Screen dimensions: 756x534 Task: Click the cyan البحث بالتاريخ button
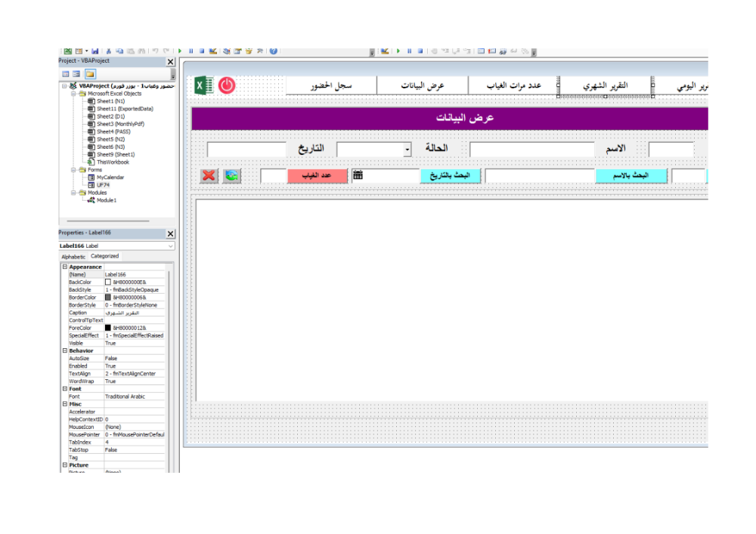pyautogui.click(x=451, y=176)
